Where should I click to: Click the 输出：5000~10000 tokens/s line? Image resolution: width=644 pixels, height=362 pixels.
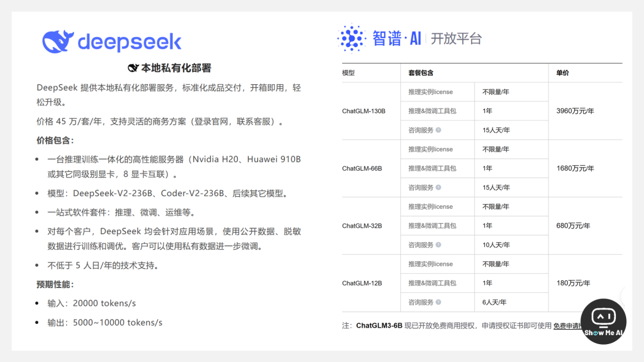(x=105, y=323)
